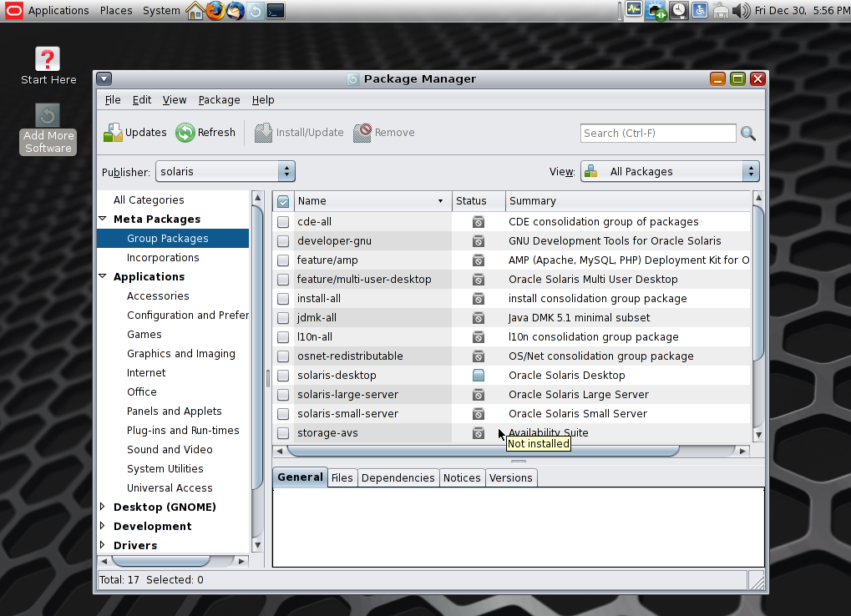This screenshot has height=616, width=851.
Task: Launch Firefox from the top panel
Action: tap(215, 10)
